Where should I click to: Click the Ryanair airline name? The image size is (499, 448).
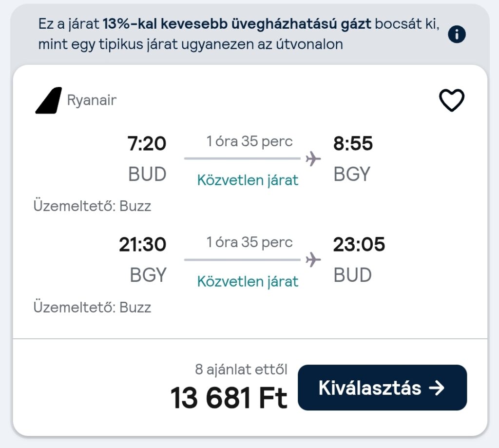click(x=92, y=100)
